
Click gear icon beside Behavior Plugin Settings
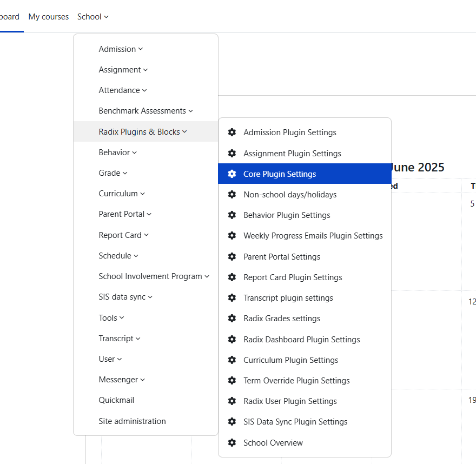(x=232, y=215)
